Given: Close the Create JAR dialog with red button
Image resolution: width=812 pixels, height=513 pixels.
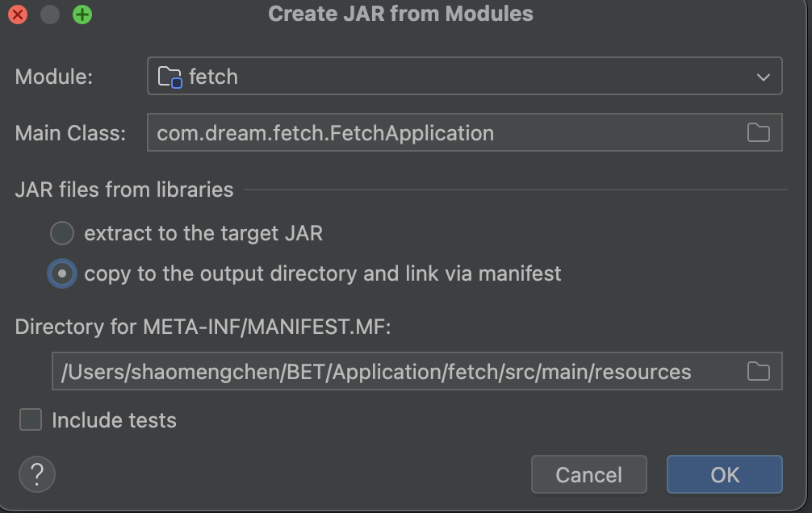Looking at the screenshot, I should click(x=18, y=15).
